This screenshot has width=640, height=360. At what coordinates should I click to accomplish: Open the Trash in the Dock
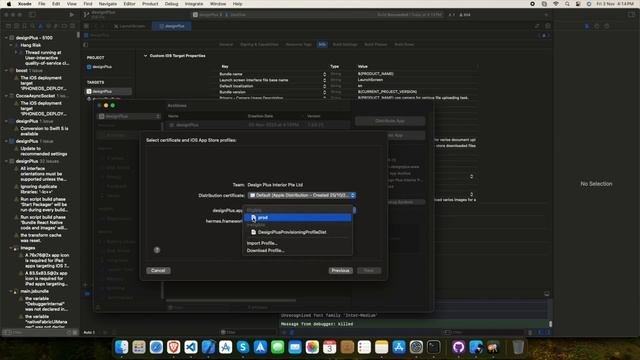coord(518,347)
